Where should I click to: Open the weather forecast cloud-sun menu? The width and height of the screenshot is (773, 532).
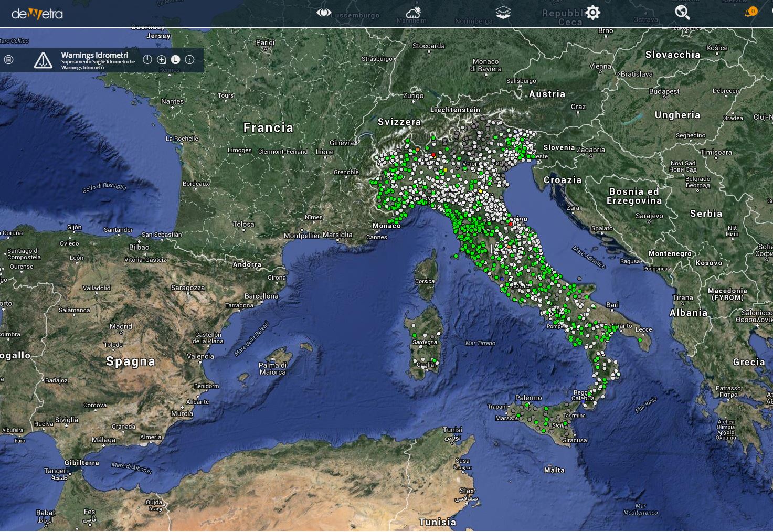click(414, 13)
